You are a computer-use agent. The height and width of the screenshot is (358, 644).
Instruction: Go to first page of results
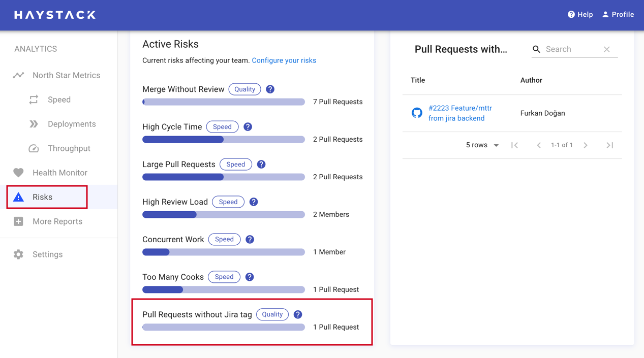tap(514, 145)
